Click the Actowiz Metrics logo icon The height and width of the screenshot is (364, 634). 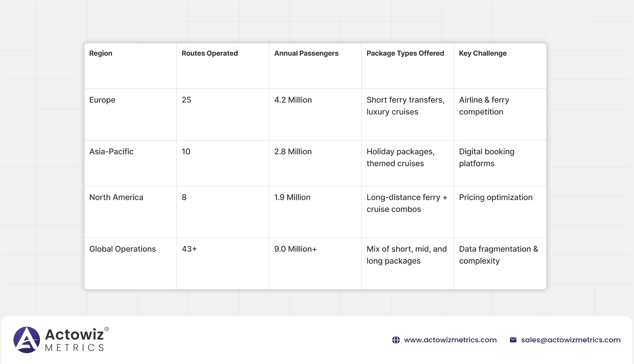pyautogui.click(x=26, y=340)
